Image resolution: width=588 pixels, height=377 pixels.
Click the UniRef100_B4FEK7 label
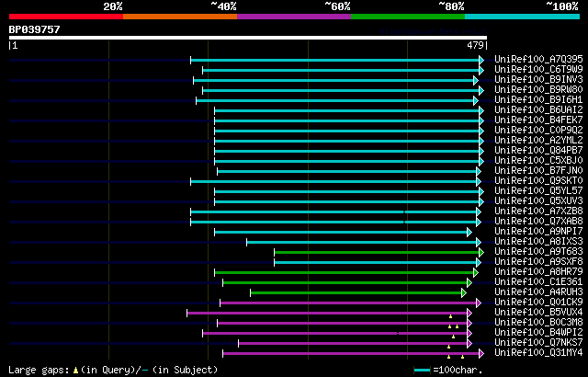tap(538, 120)
